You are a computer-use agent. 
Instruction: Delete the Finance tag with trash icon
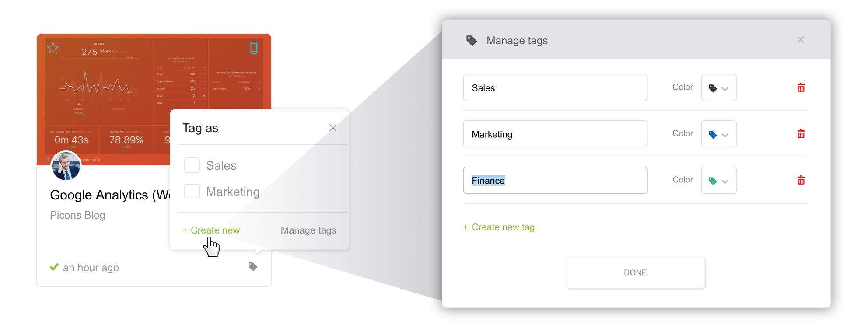pyautogui.click(x=801, y=180)
